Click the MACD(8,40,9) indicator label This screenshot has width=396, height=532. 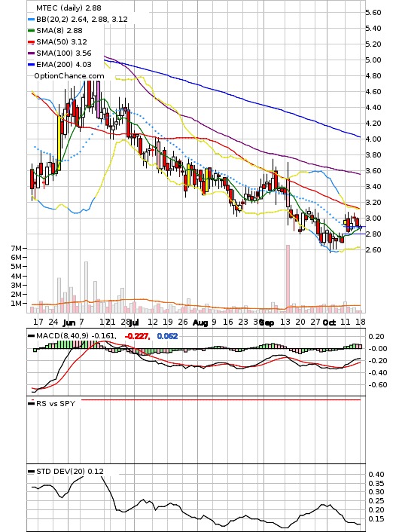click(x=62, y=336)
